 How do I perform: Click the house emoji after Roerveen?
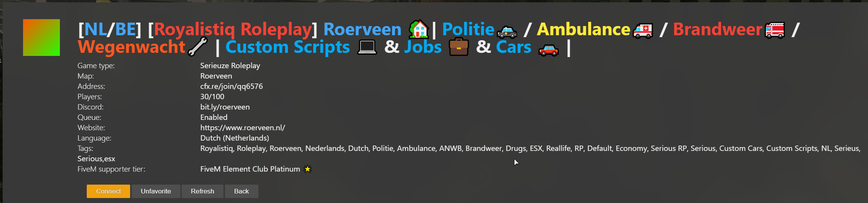(x=418, y=29)
